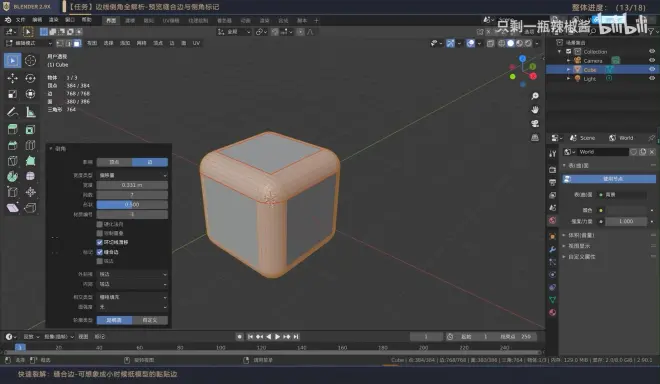Toggle the camera view icon

click(535, 123)
